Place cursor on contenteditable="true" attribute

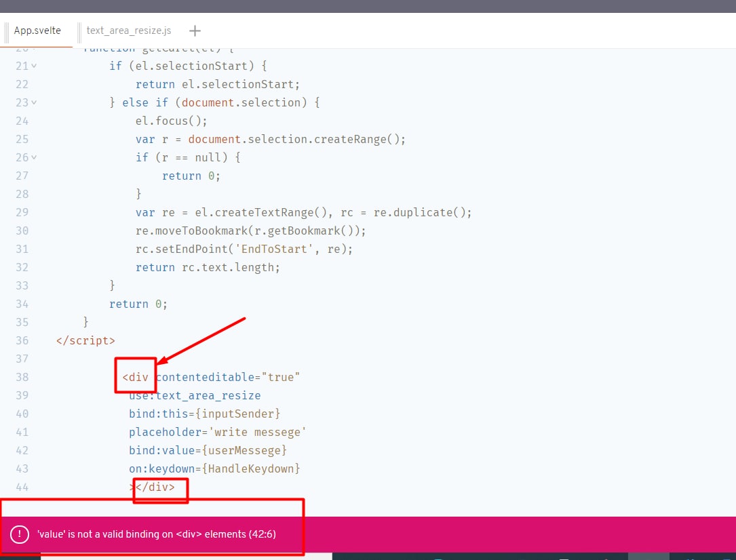[228, 377]
